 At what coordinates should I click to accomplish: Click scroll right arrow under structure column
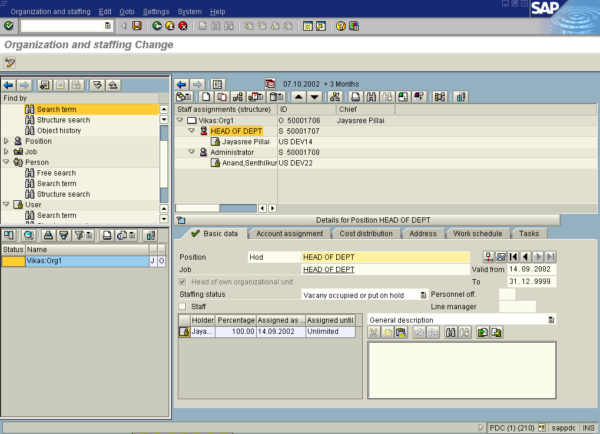point(272,208)
